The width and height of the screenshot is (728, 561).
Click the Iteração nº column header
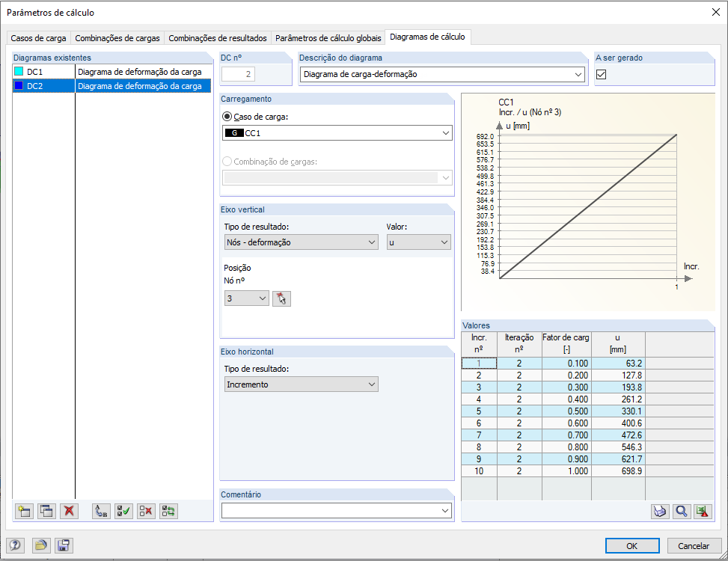pyautogui.click(x=519, y=344)
